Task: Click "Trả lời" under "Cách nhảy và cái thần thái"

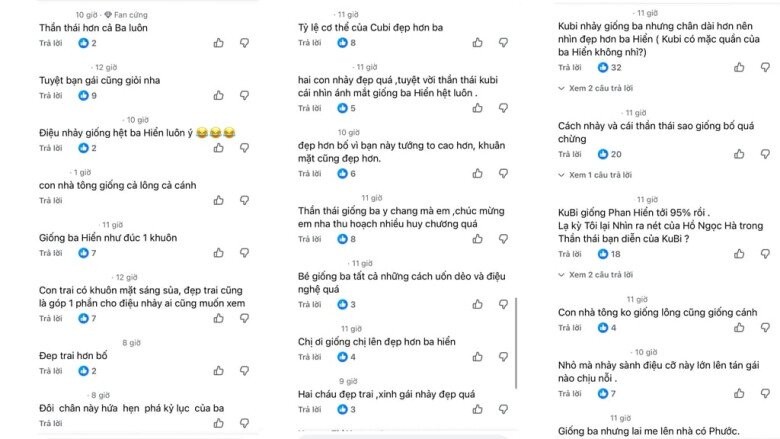Action: click(570, 154)
